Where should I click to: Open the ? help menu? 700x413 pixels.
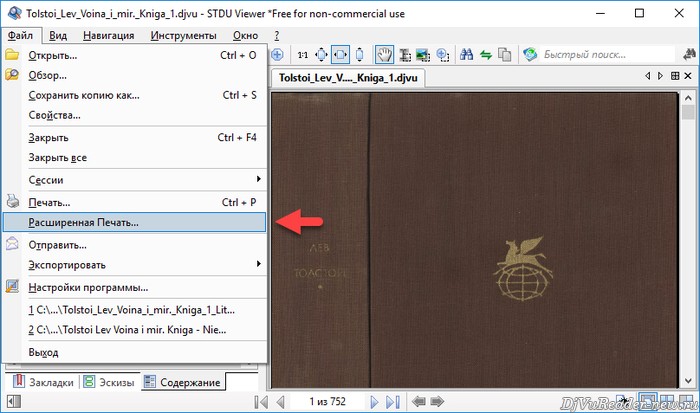[x=276, y=35]
